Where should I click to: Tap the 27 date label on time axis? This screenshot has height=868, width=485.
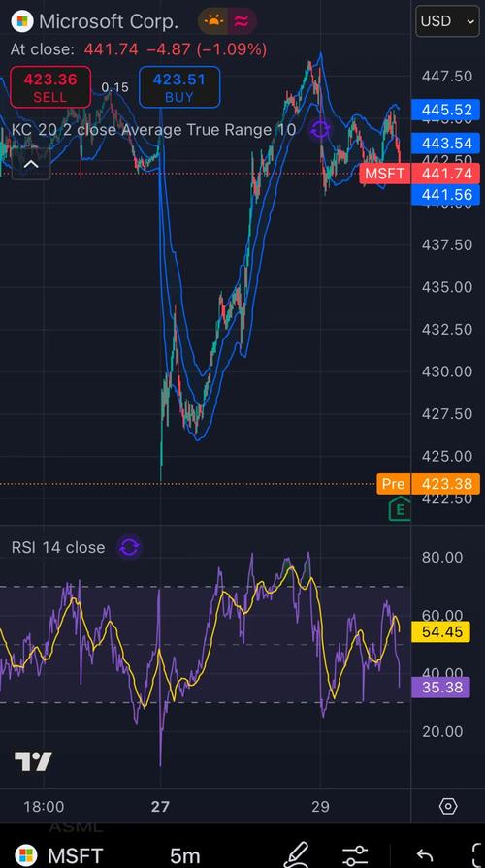[x=160, y=807]
